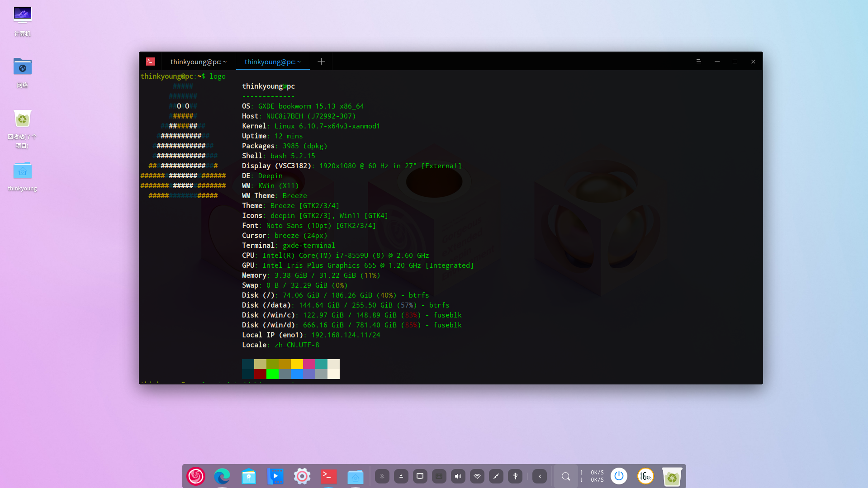
Task: Click the WM value 'KWin (X11)'
Action: 279,186
